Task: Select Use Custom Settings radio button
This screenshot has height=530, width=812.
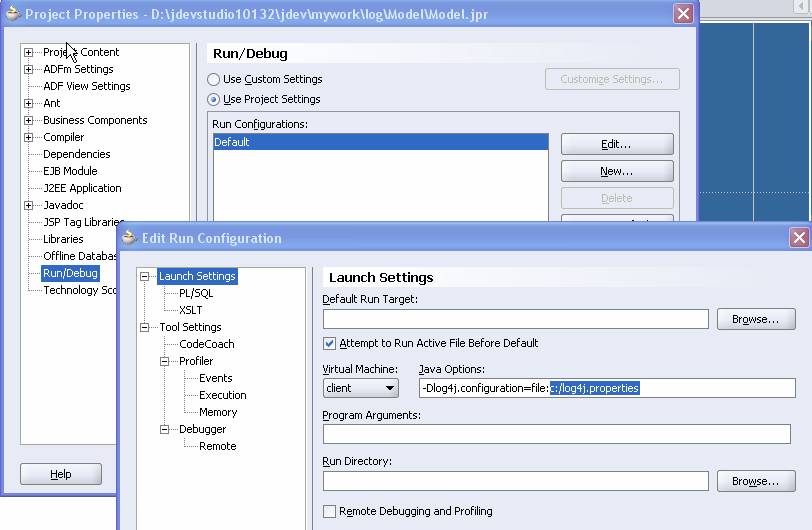Action: pos(214,79)
